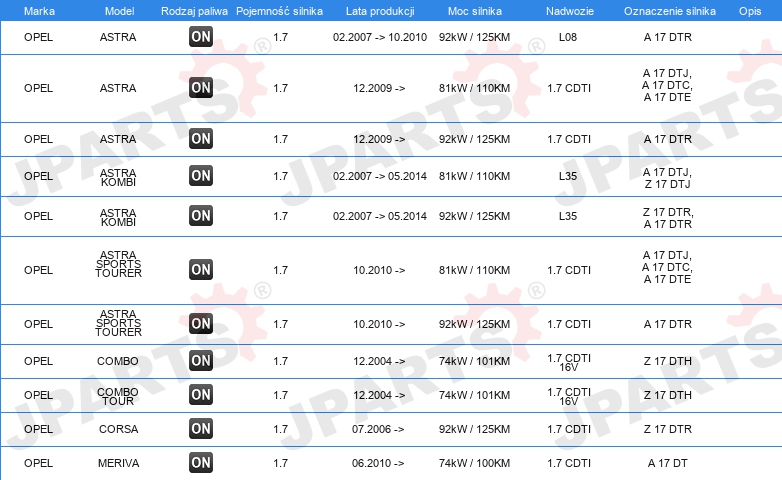Click the ON fuel icon in the Astra 12.2009 92kW row
The width and height of the screenshot is (782, 480).
(x=201, y=139)
